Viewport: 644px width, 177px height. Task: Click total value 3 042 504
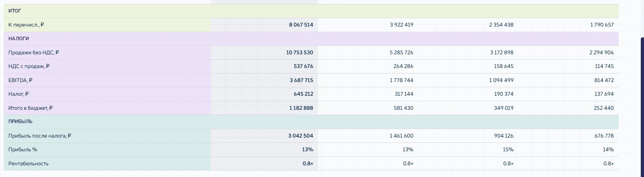coord(301,136)
